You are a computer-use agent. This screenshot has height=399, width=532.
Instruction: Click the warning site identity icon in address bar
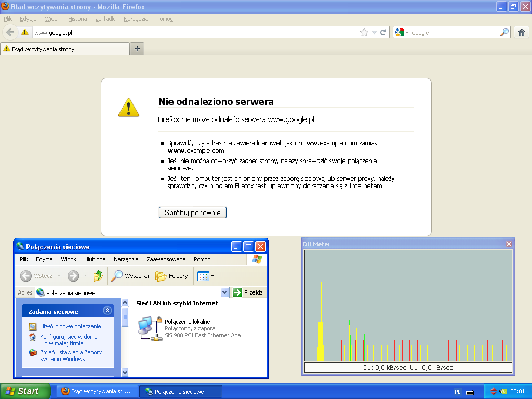(x=25, y=32)
